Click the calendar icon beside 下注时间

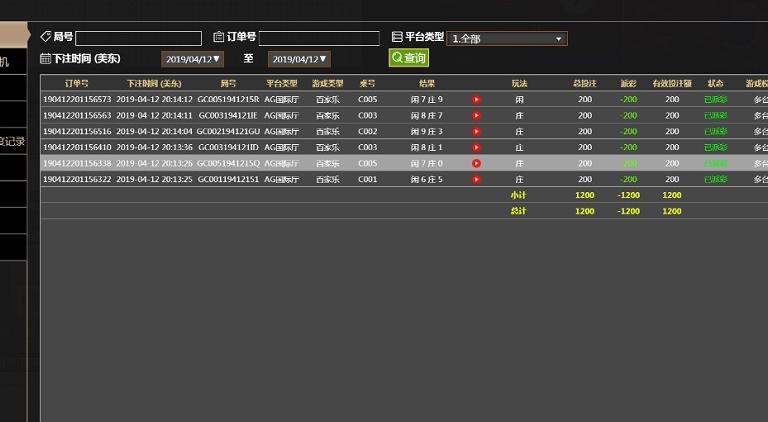pyautogui.click(x=45, y=59)
